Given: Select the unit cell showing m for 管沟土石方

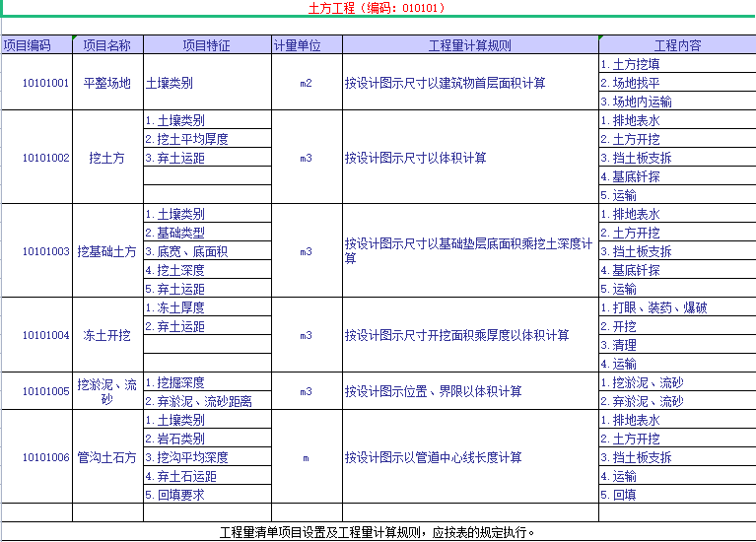Looking at the screenshot, I should (x=307, y=456).
